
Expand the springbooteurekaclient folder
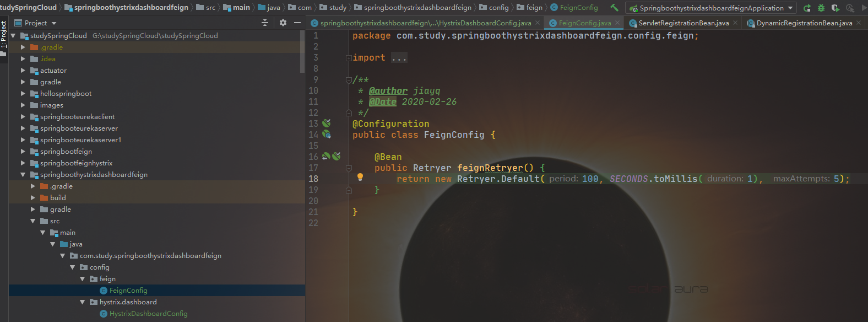[x=23, y=117]
